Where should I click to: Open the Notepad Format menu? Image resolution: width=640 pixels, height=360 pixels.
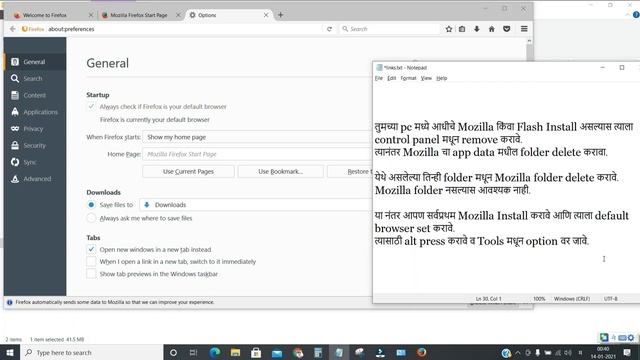point(408,78)
